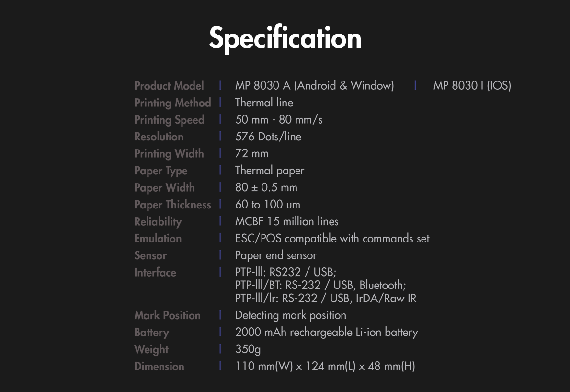Click the 80 ± 0.5 mm paper width

click(266, 188)
